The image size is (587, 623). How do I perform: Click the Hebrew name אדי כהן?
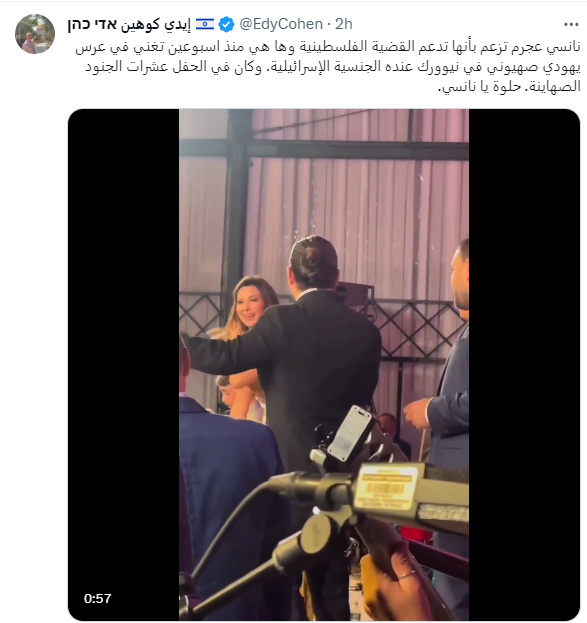(92, 24)
